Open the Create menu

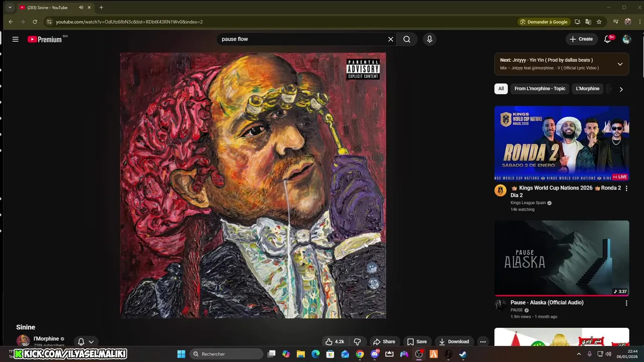(581, 39)
